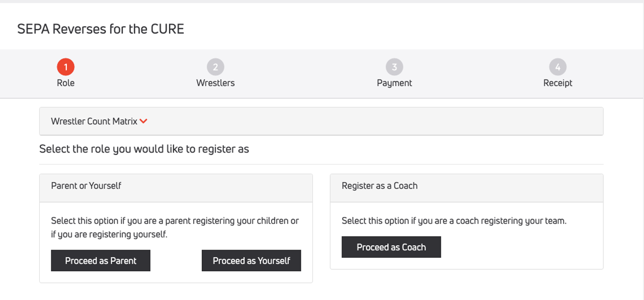
Task: Select the Register as a Coach panel header
Action: (x=379, y=186)
